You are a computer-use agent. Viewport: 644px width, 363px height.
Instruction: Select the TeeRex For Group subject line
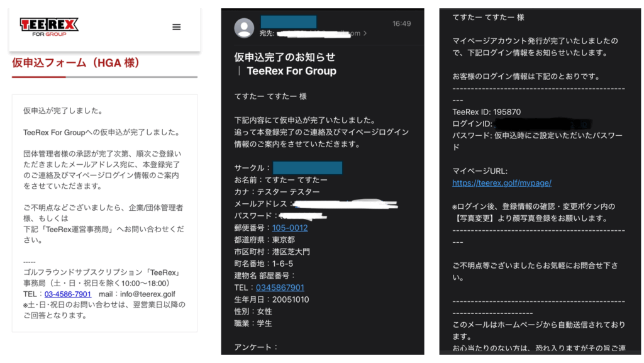click(292, 71)
